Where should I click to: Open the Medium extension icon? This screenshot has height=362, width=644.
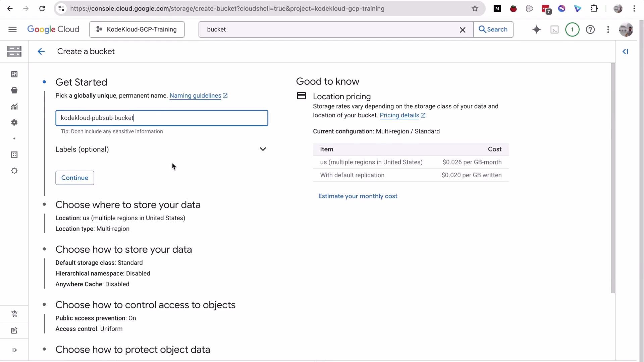point(497,9)
